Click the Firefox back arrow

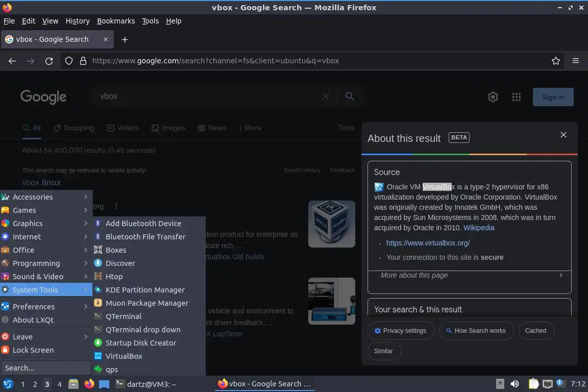12,61
